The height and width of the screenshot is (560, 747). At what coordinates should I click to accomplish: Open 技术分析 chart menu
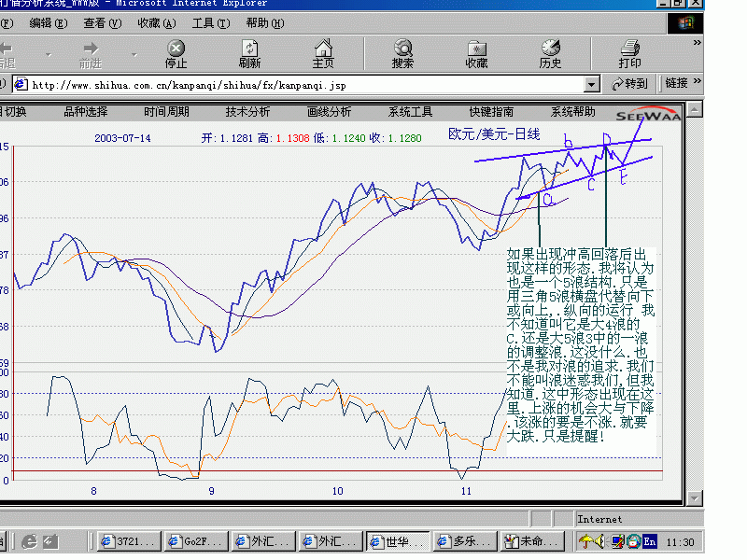pos(247,112)
